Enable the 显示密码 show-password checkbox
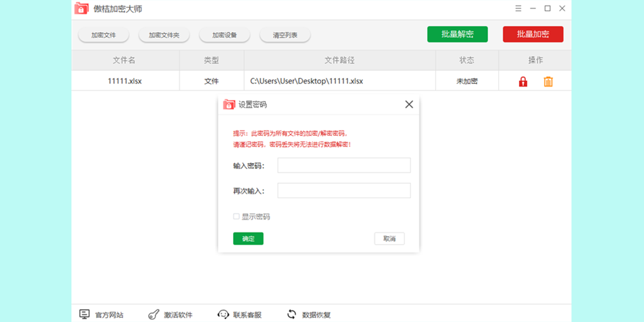The width and height of the screenshot is (644, 322). click(x=236, y=216)
